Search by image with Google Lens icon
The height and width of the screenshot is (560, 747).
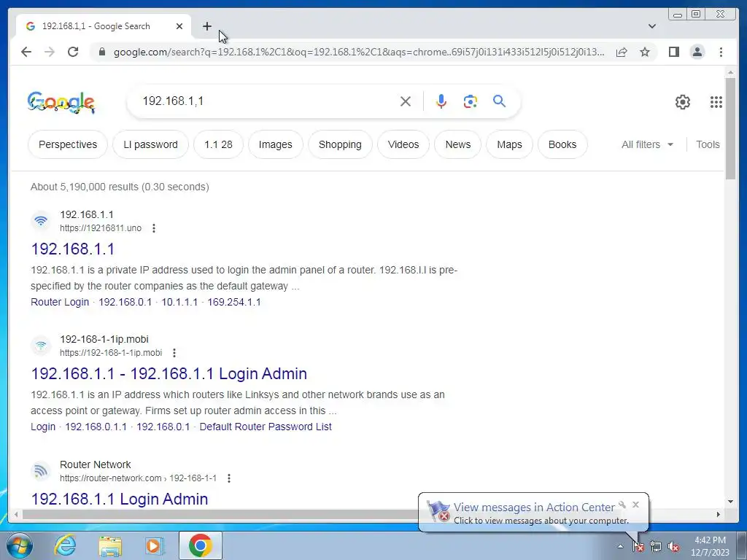[x=471, y=101]
